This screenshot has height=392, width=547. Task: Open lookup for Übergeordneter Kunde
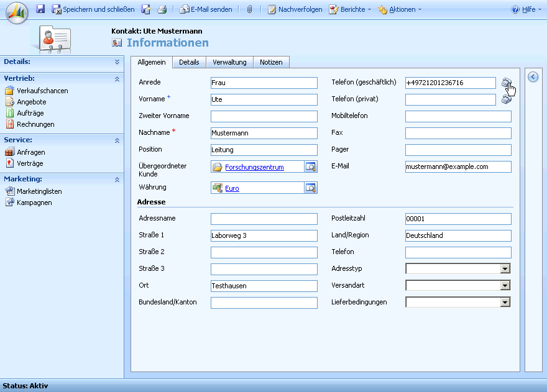(x=310, y=166)
